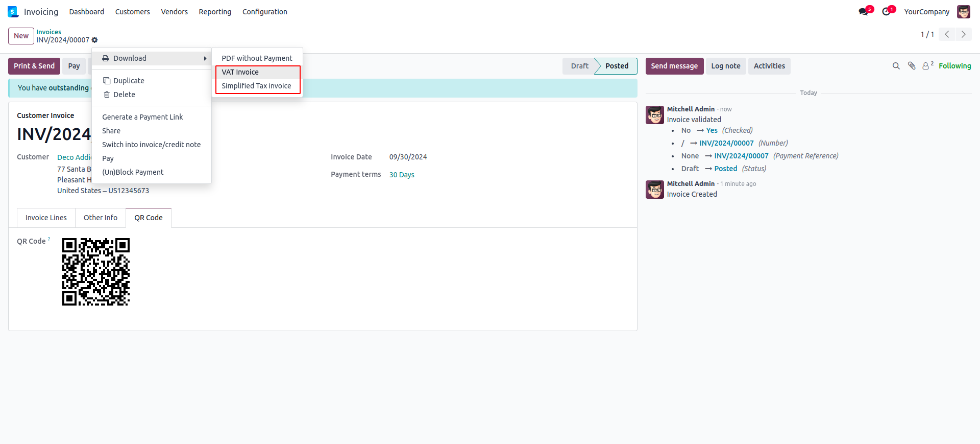Click the 1 / 1 pager counter
The width and height of the screenshot is (980, 444).
coord(927,34)
